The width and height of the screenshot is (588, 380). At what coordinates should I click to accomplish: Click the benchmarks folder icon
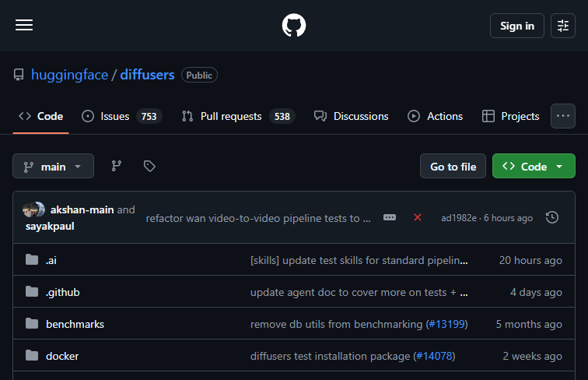coord(32,323)
